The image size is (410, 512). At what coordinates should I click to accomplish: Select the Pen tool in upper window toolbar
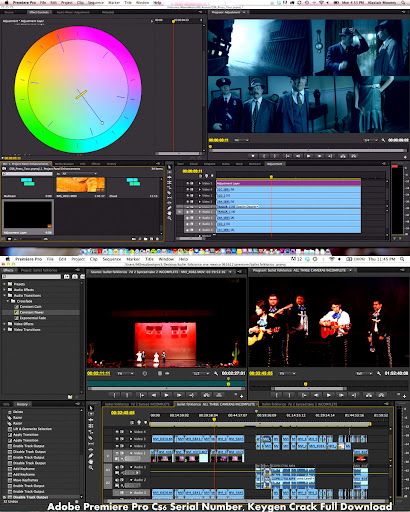169,208
